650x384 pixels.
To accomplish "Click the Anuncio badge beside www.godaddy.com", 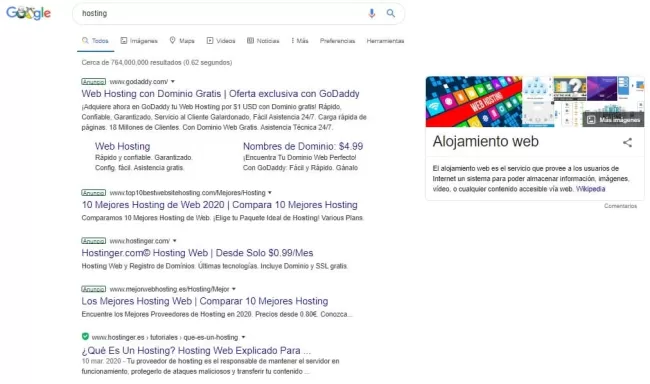I will [94, 82].
